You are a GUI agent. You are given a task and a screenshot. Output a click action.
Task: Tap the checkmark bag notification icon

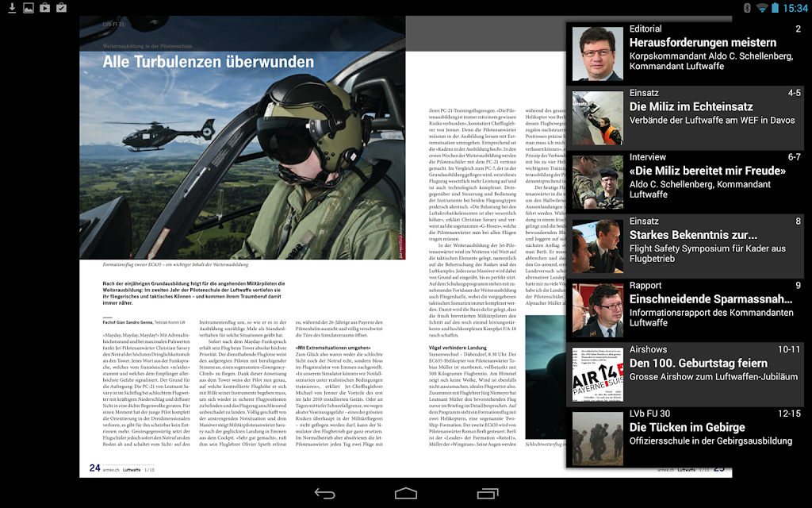pyautogui.click(x=62, y=8)
